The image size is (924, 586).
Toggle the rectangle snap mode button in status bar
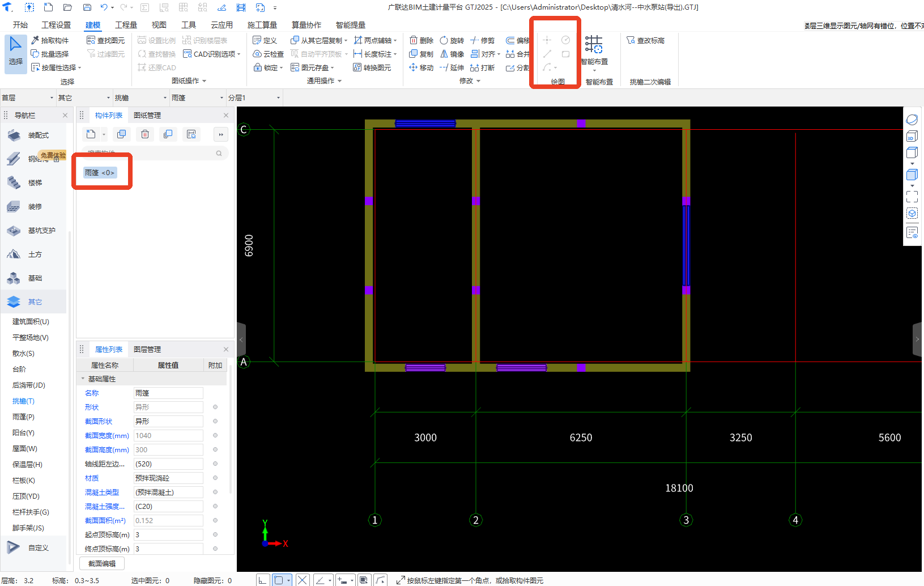click(x=279, y=580)
